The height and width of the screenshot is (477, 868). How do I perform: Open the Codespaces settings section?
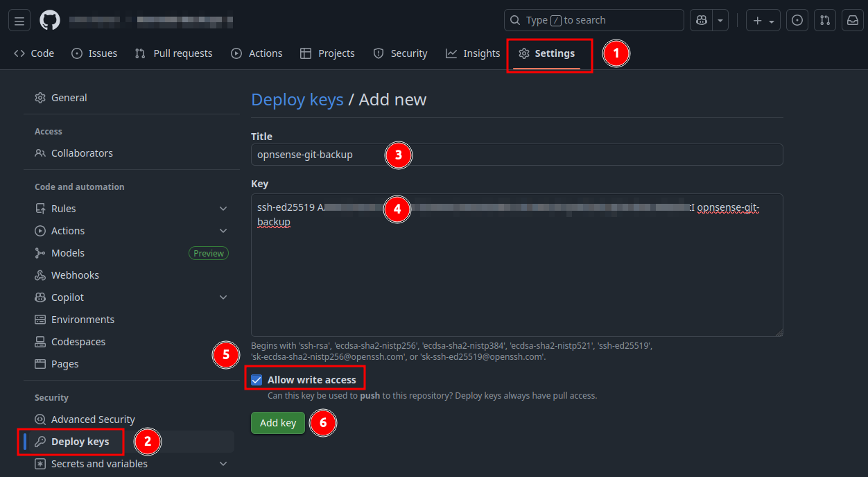78,341
